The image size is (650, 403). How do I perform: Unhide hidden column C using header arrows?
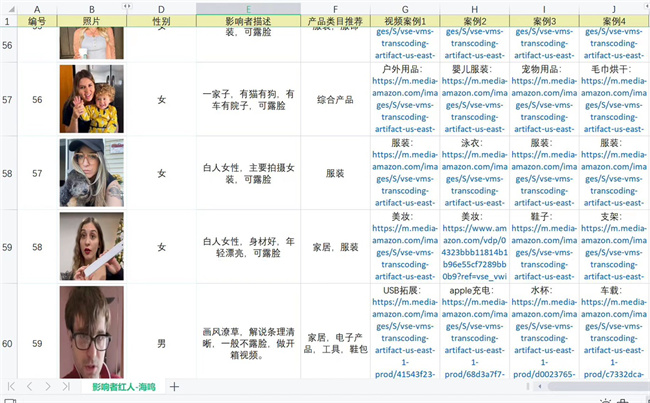(126, 6)
